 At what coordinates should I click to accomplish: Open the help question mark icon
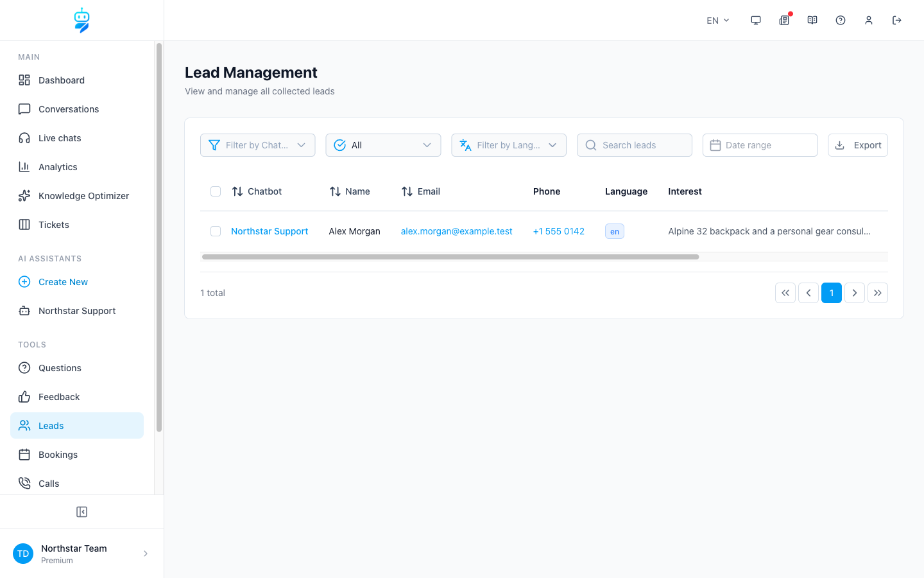[841, 21]
